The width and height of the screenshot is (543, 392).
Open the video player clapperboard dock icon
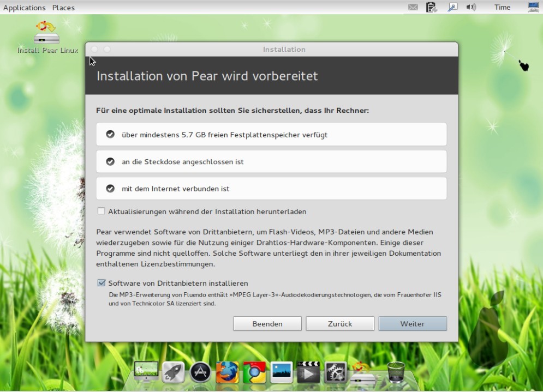pyautogui.click(x=308, y=372)
